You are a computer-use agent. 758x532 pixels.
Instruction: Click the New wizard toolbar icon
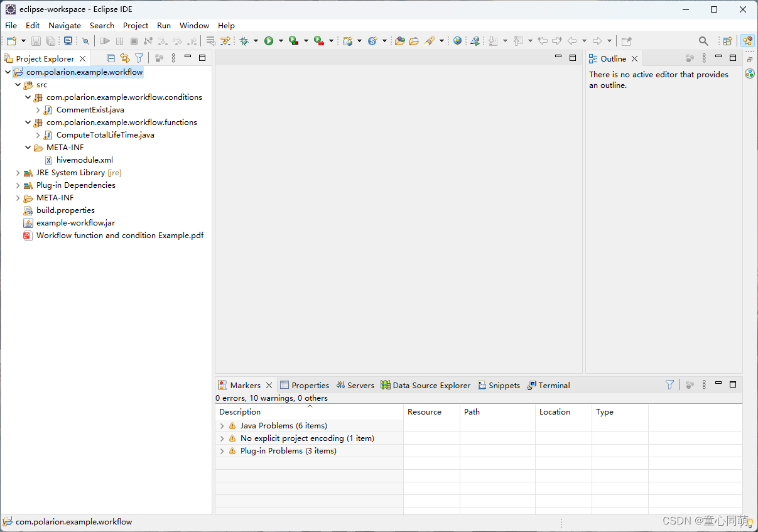11,41
